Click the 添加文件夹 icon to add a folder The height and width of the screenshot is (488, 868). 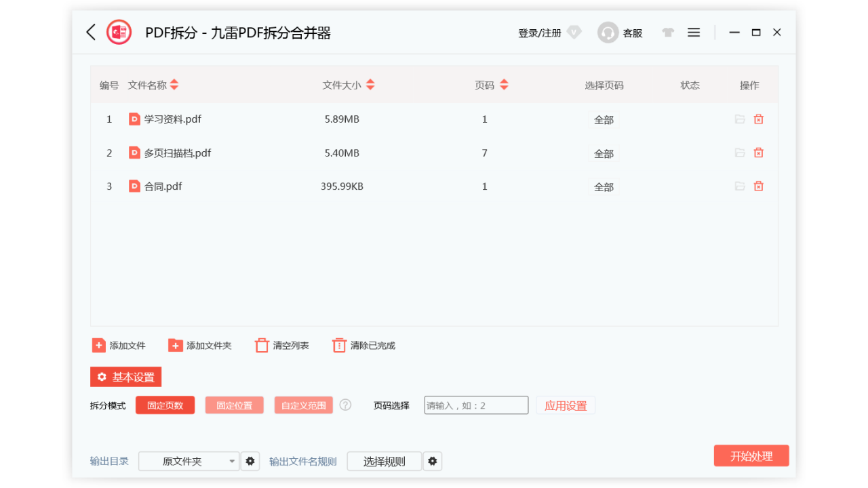click(x=176, y=345)
